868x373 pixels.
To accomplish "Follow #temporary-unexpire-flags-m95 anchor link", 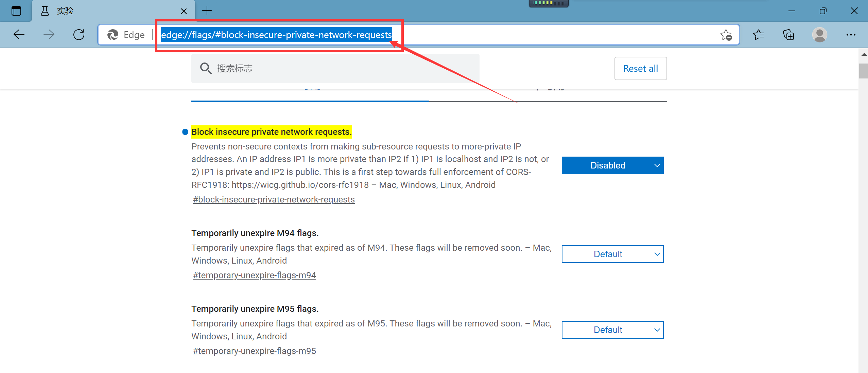I will click(x=254, y=351).
